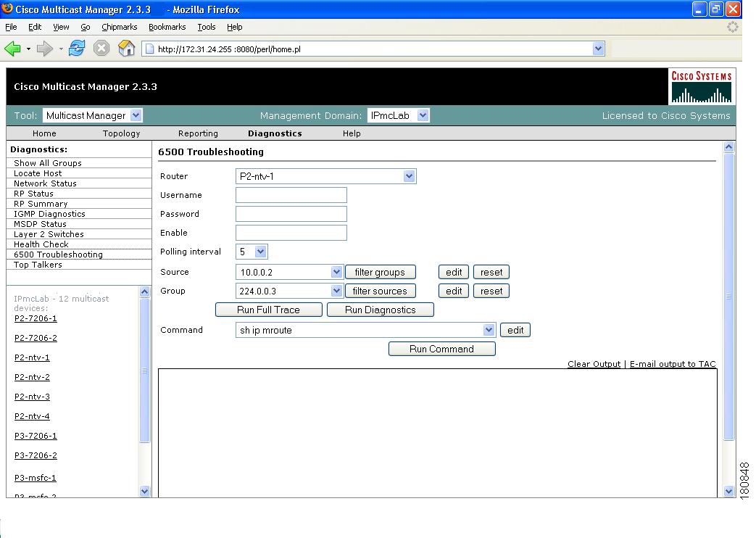Open the Tools menu
This screenshot has width=756, height=538.
coord(207,27)
